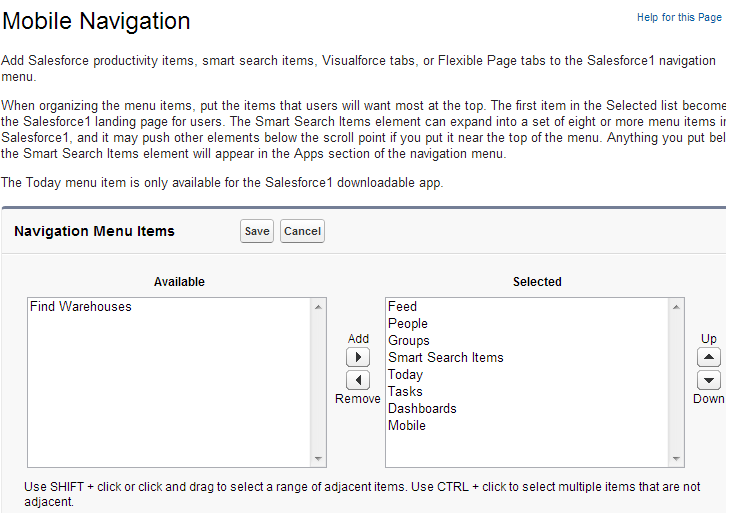This screenshot has height=513, width=743.
Task: Click the Up arrow button
Action: 708,357
